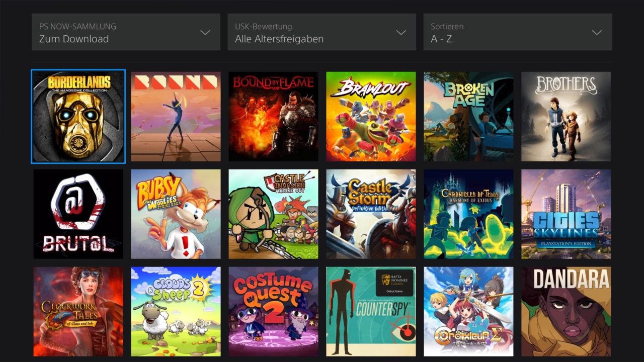The image size is (644, 362).
Task: Select the CounterSpy game tile
Action: [x=371, y=312]
